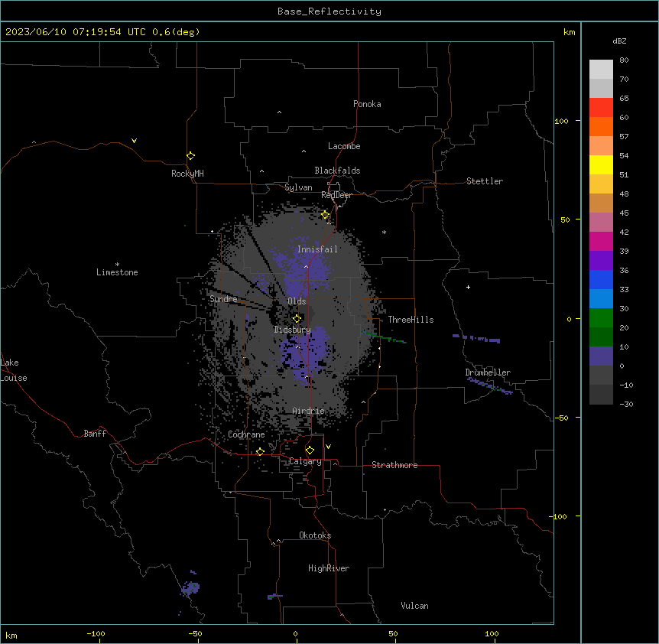Select the Airdrie label

click(x=308, y=411)
